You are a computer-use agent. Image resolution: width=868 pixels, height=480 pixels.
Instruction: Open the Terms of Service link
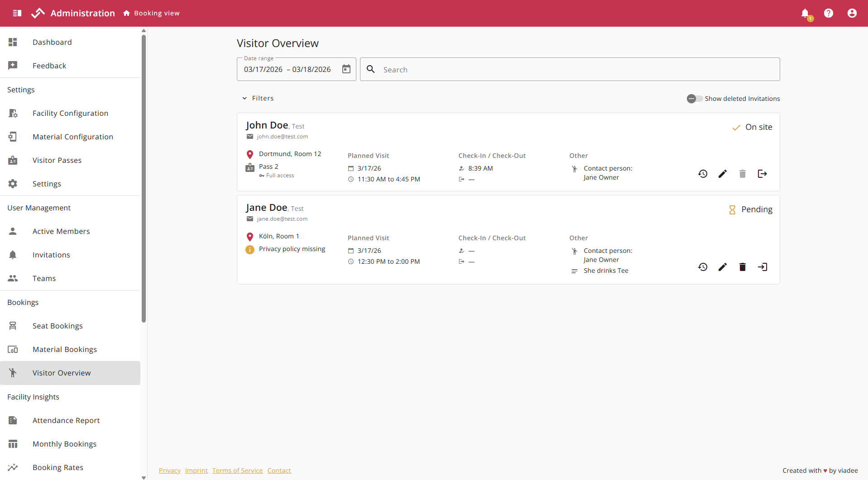(237, 470)
